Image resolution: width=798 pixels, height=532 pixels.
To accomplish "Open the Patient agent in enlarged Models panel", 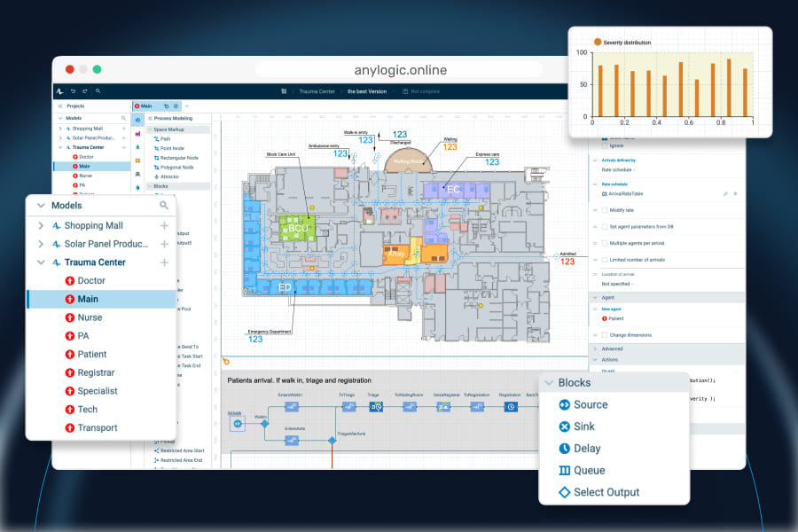I will 86,354.
